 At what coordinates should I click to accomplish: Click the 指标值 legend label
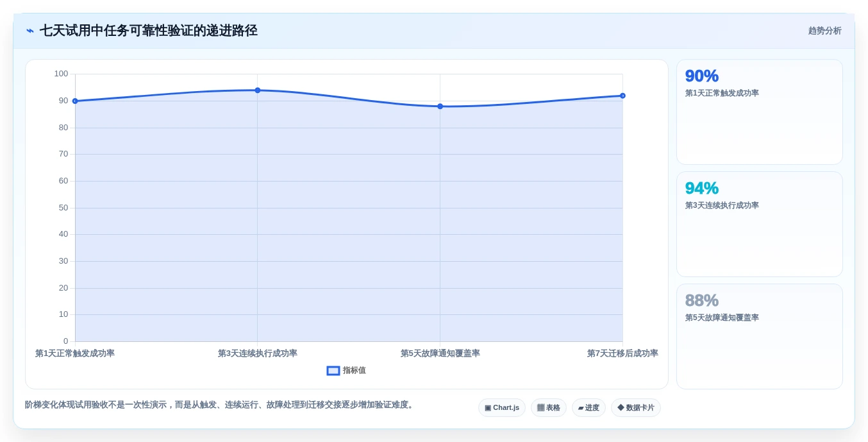355,371
